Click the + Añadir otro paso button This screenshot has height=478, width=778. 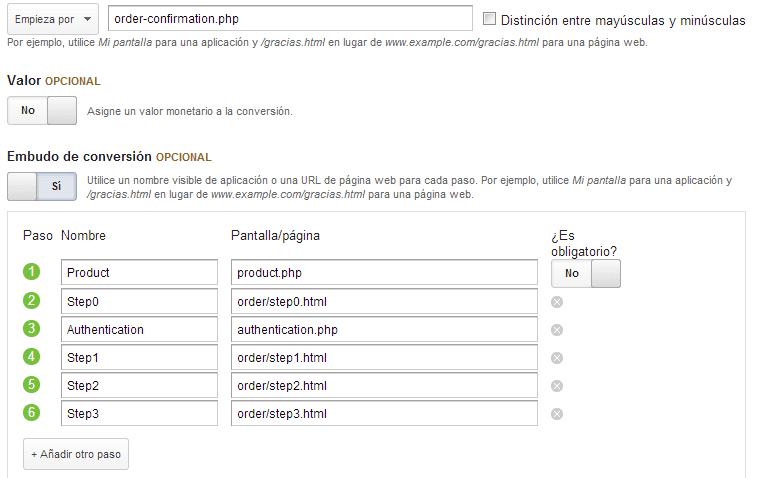(76, 454)
